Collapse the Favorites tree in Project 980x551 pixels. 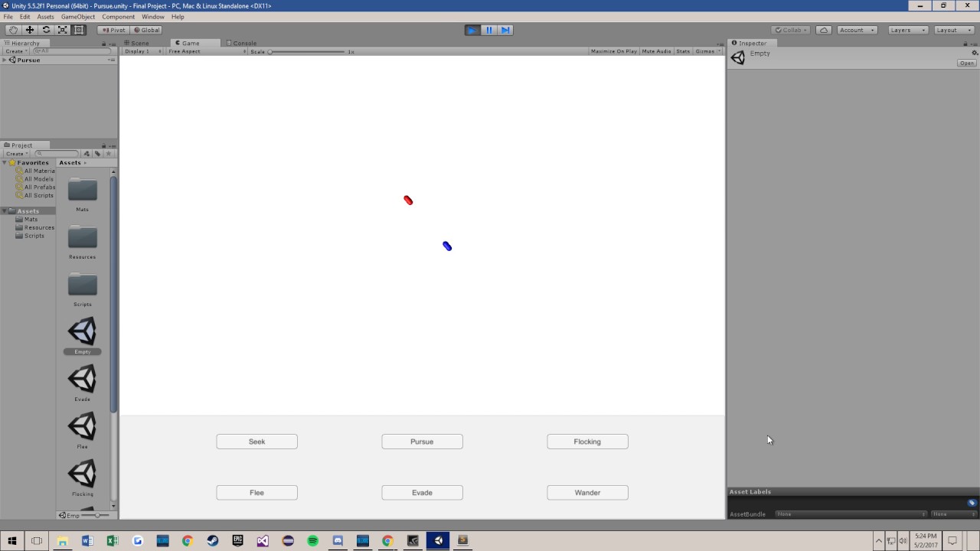click(x=5, y=162)
